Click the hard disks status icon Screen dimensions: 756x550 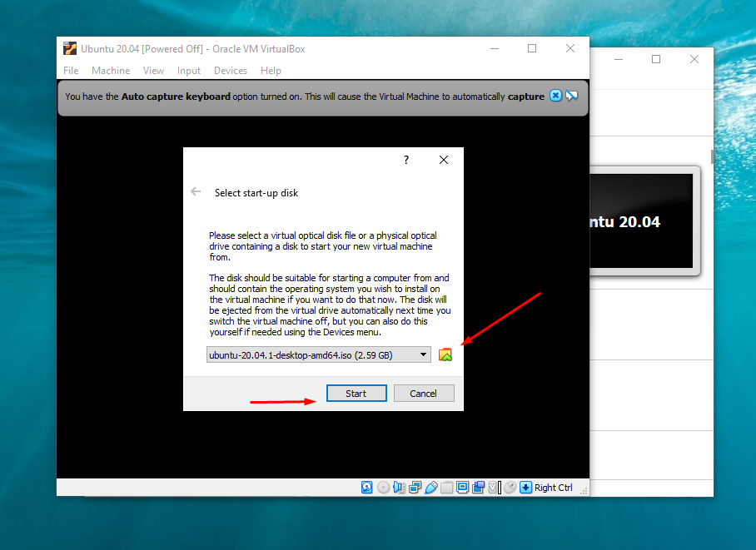366,487
